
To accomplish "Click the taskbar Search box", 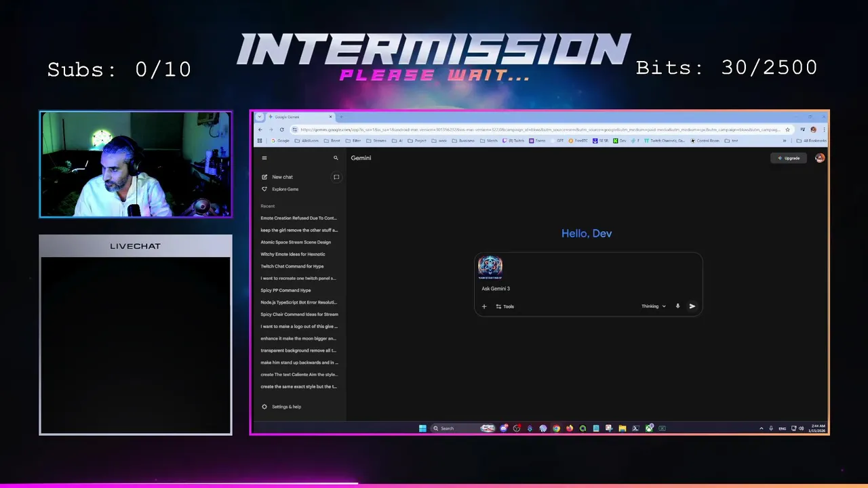I will (465, 428).
